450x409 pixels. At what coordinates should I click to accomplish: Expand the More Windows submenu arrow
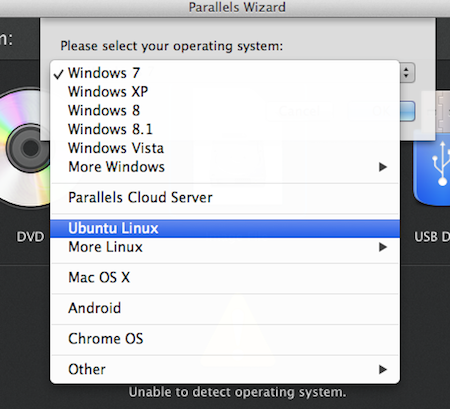383,167
